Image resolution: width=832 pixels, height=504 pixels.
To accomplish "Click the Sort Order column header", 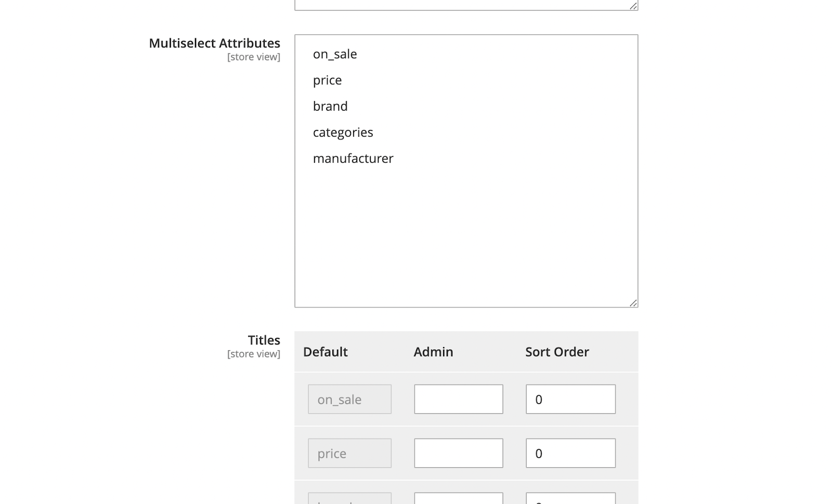I will (x=557, y=352).
